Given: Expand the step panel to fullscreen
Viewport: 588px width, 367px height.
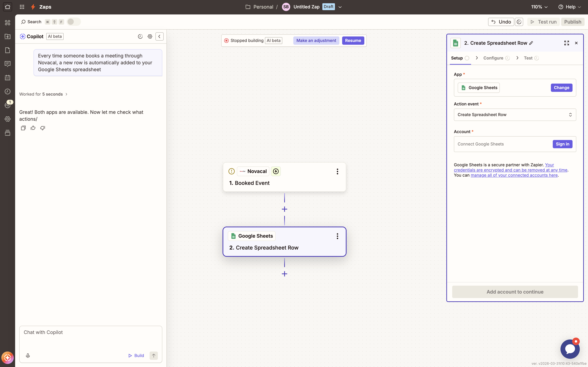Looking at the screenshot, I should tap(567, 43).
